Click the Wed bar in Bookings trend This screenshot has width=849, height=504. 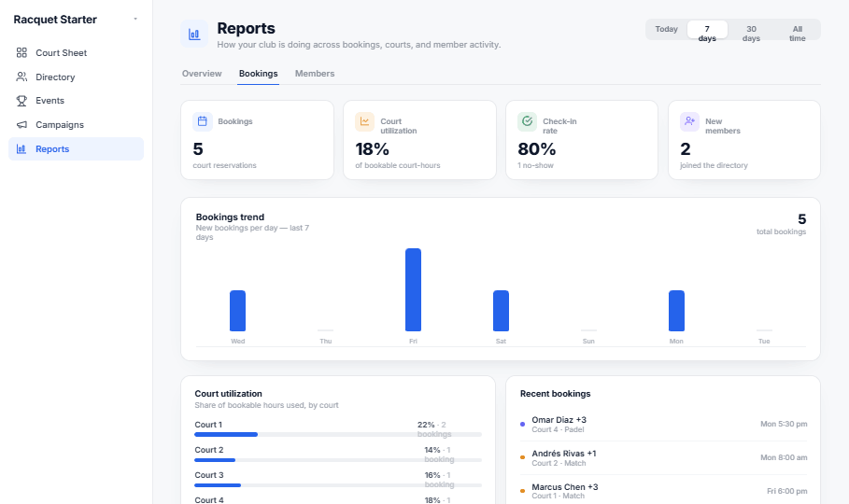click(x=237, y=311)
